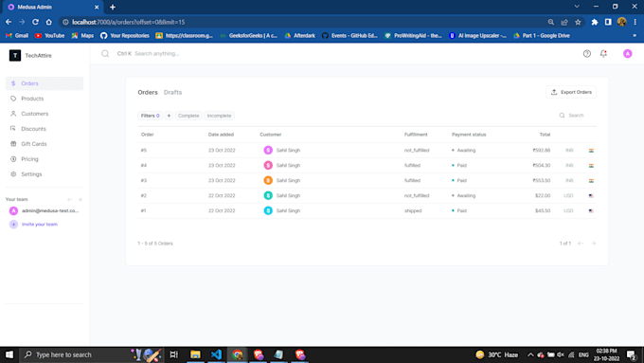Open the Windows Start menu
The image size is (644, 363).
9,354
